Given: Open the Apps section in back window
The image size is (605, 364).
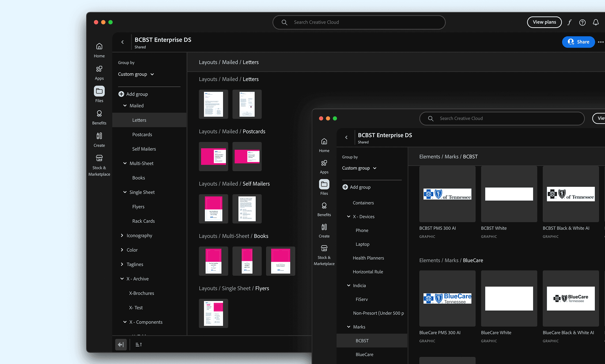Looking at the screenshot, I should coord(99,73).
